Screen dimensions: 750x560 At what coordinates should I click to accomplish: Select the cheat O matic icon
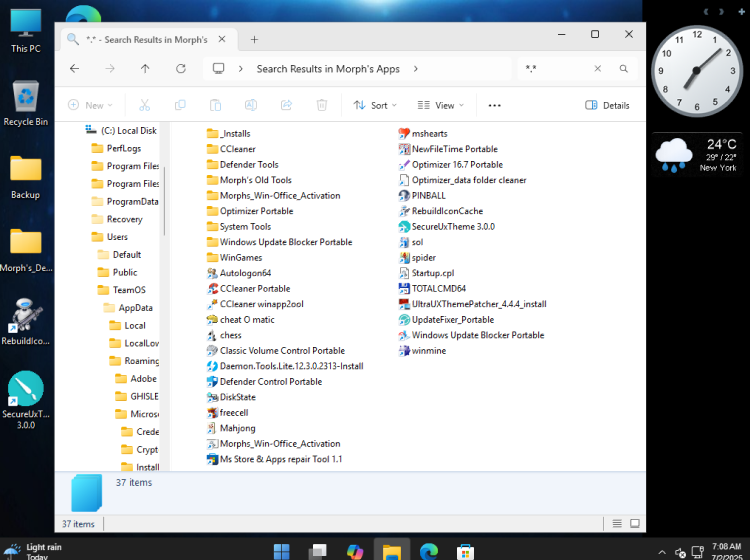point(212,319)
